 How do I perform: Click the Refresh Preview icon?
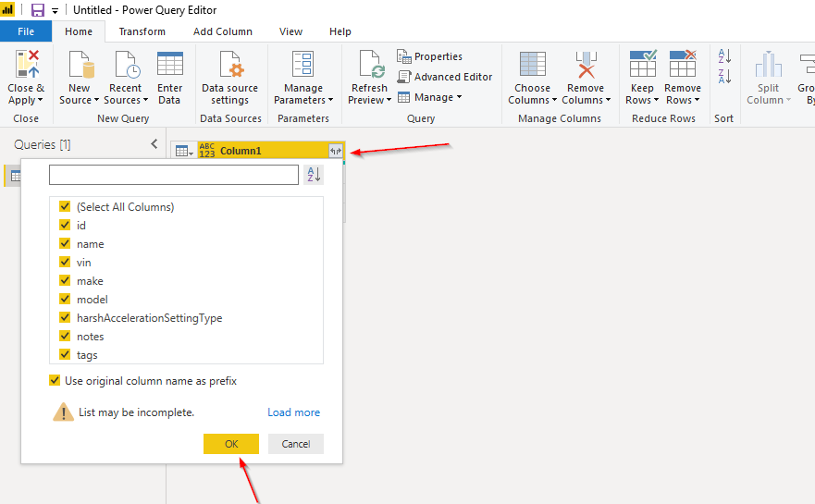371,64
